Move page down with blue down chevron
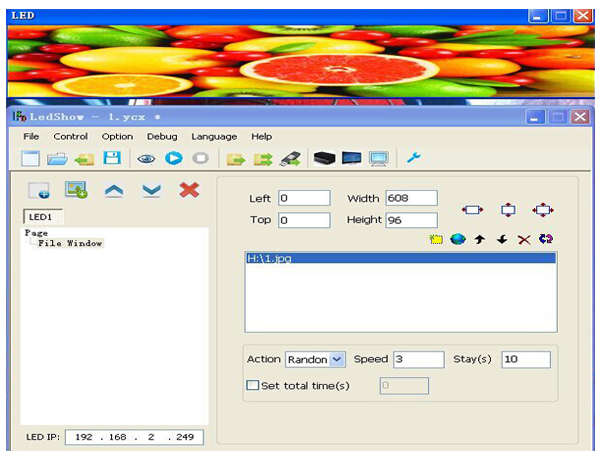 [150, 191]
